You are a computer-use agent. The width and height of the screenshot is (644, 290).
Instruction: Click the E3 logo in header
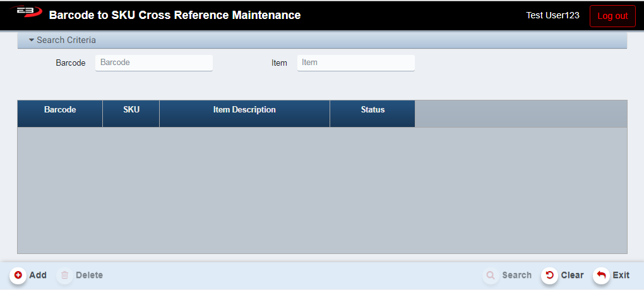(27, 13)
